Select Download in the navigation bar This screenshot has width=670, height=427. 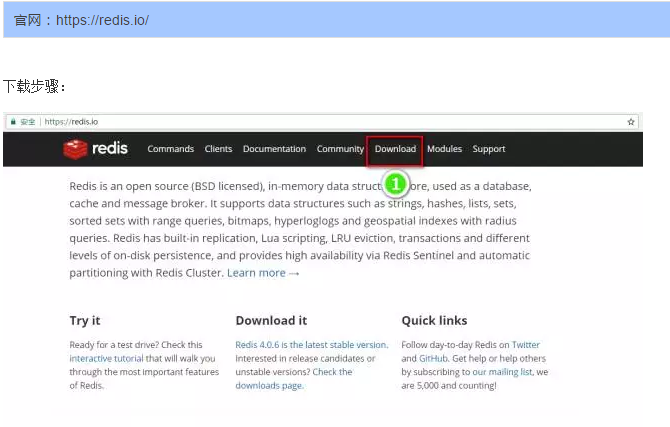395,149
